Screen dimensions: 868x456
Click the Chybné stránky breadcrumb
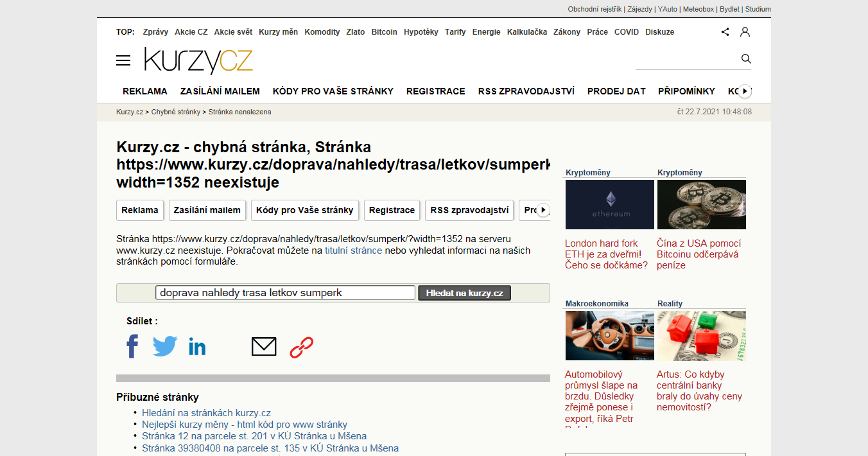tap(176, 112)
